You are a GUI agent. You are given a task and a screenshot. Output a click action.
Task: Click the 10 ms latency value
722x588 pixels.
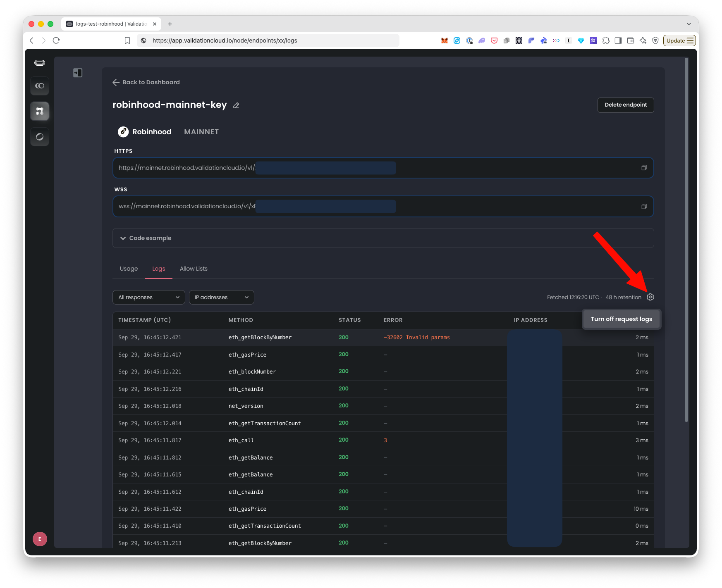coord(641,509)
